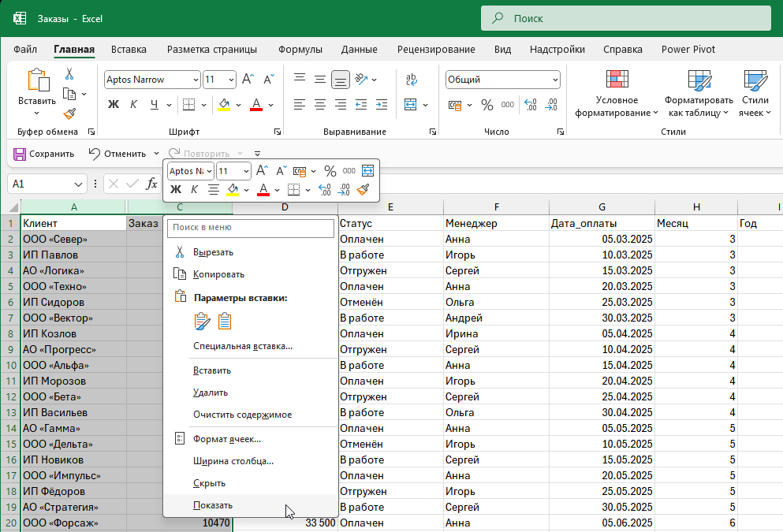Click the increase font size icon in the ribbon
The image size is (783, 532).
pos(248,80)
